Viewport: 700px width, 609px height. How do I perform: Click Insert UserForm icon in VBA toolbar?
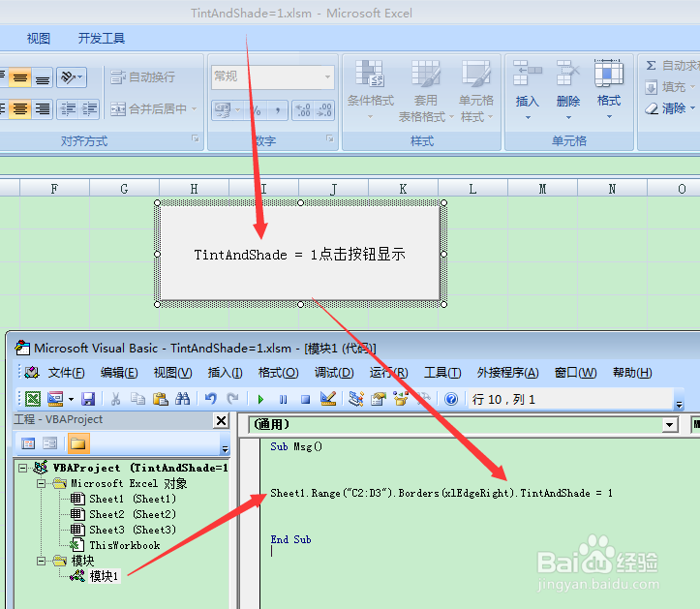55,398
